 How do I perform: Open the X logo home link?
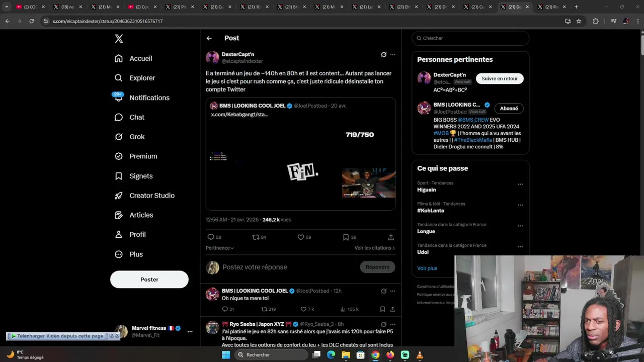tap(119, 39)
